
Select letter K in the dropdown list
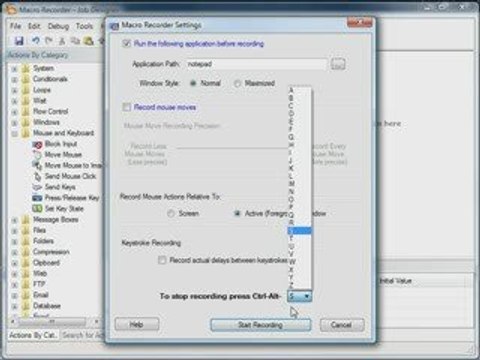point(299,168)
